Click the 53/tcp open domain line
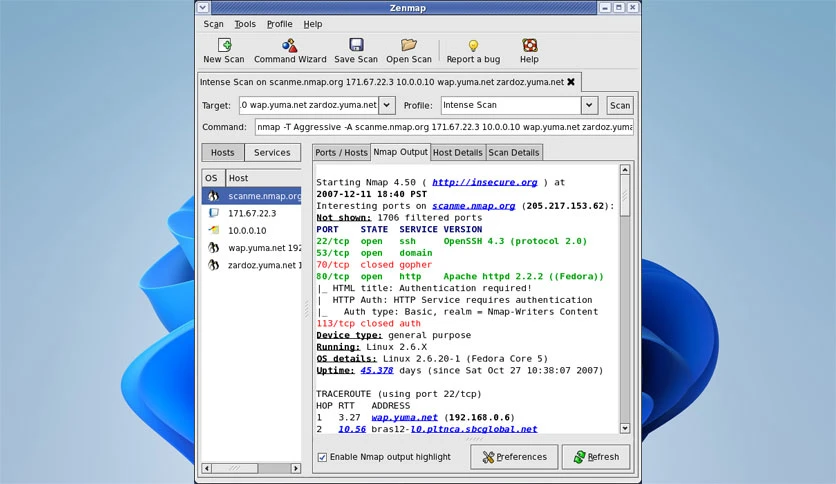The image size is (836, 484). coord(374,253)
